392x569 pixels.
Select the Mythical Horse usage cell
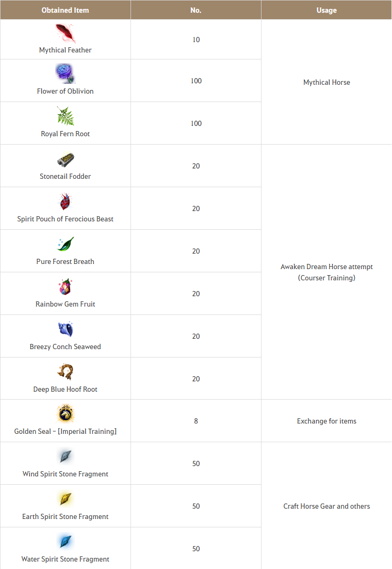point(327,82)
